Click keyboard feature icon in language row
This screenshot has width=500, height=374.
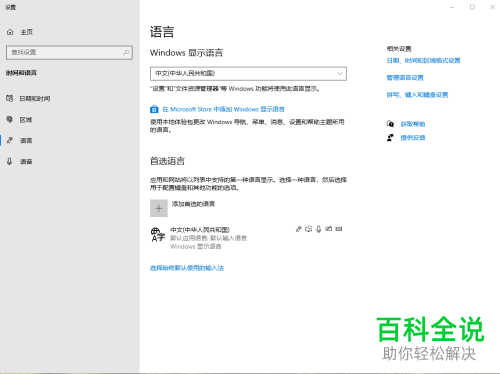click(339, 229)
